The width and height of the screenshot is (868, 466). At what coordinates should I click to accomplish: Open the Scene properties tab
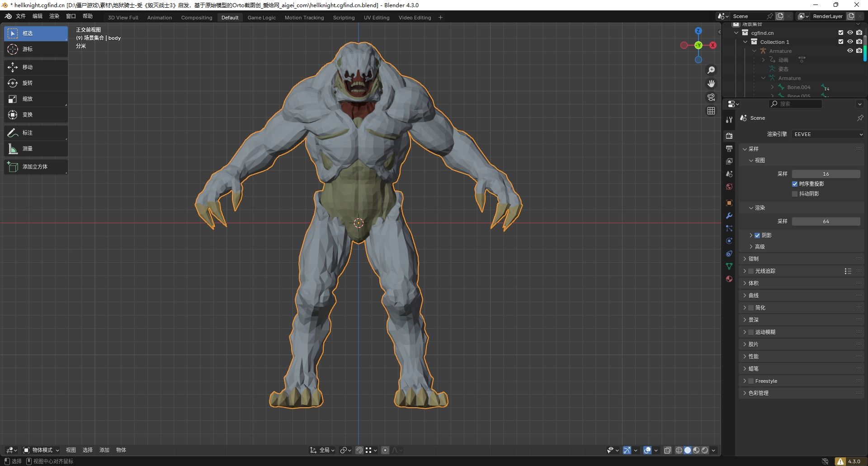click(x=729, y=174)
